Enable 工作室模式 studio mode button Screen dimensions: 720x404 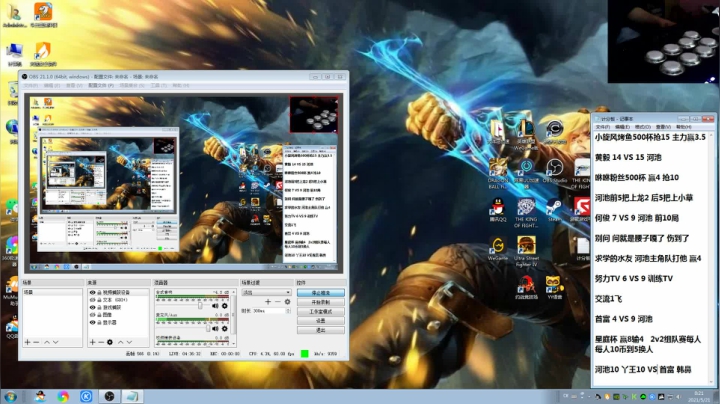pos(321,312)
